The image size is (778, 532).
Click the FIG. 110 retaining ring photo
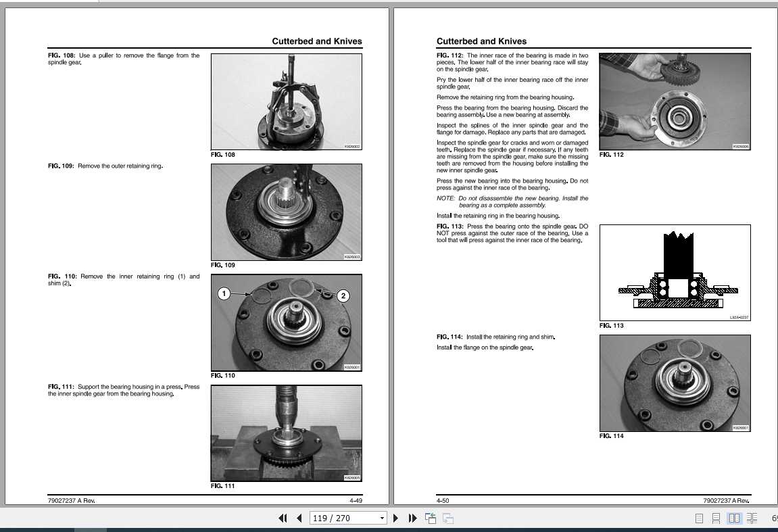coord(286,322)
